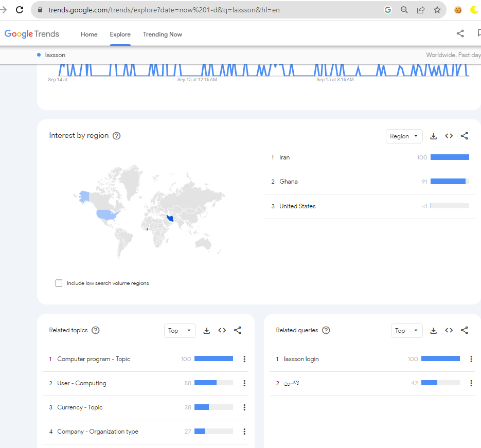Click the Ghana interest bar showing 91
Screen dimensions: 481x448
pos(450,182)
